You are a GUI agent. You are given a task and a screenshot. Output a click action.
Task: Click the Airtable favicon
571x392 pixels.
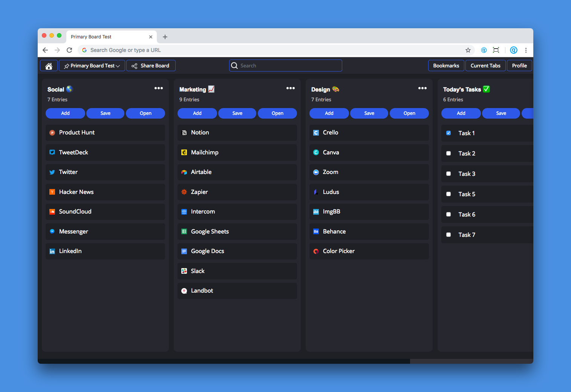(184, 172)
